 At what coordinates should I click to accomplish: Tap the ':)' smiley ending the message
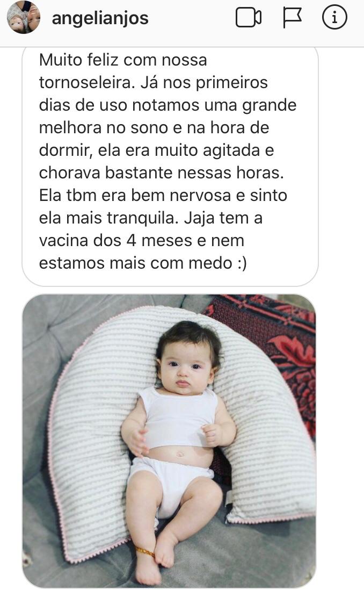242,263
